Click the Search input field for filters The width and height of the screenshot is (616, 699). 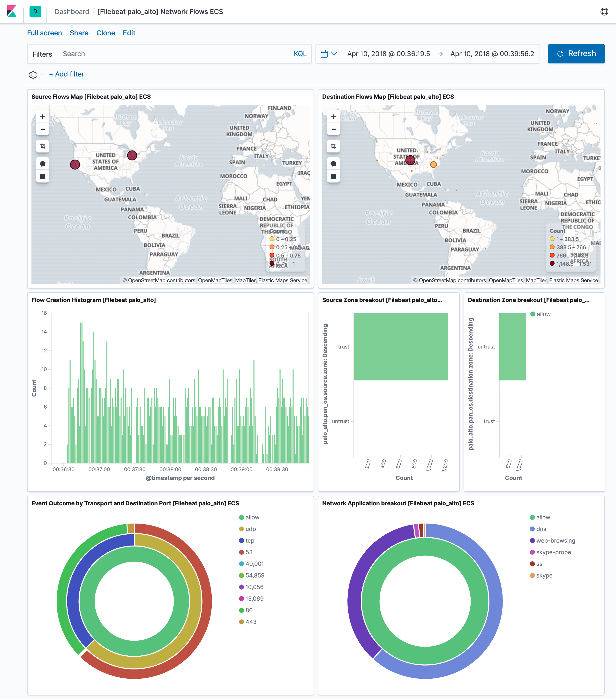[173, 53]
